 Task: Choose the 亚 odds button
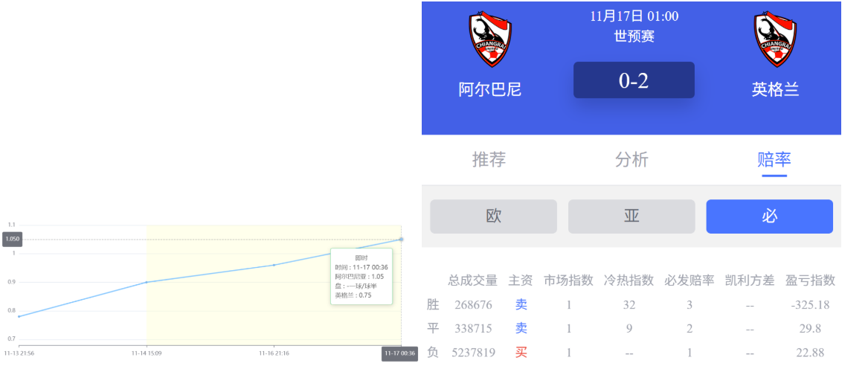pyautogui.click(x=631, y=217)
